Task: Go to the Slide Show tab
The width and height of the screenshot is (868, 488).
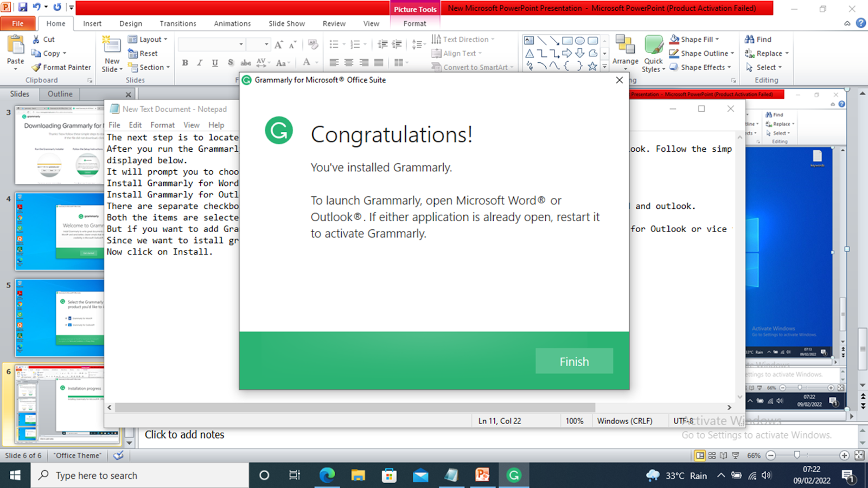Action: 286,23
